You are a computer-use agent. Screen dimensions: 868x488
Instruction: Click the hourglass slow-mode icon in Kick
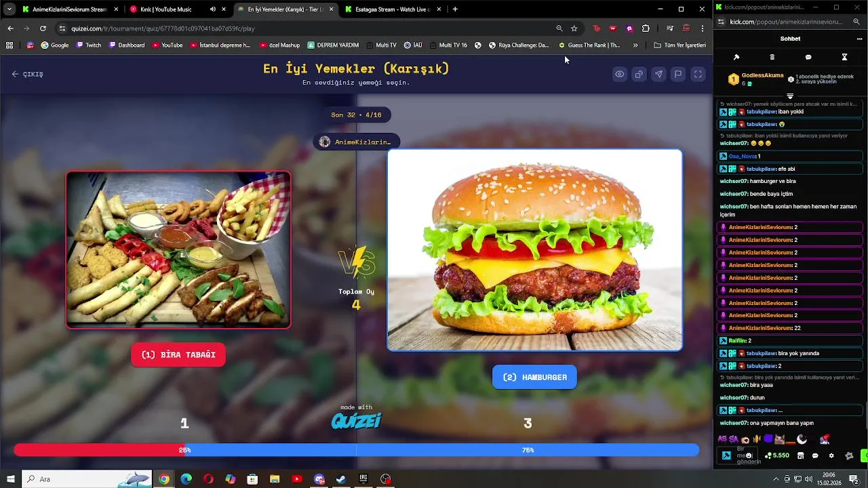click(844, 57)
